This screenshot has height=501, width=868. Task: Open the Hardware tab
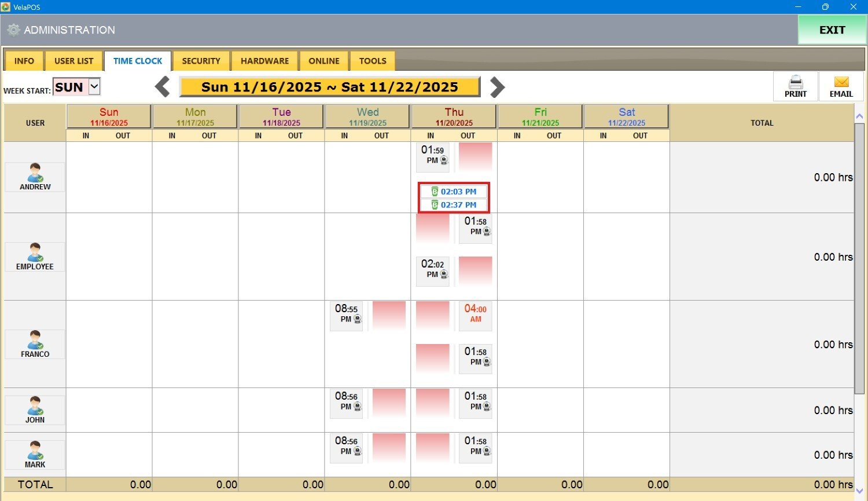coord(264,61)
